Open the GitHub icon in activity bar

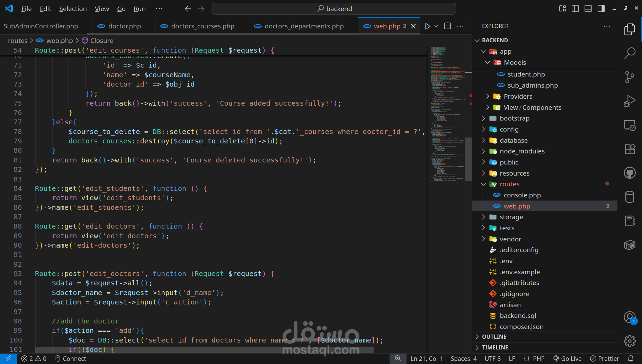(630, 173)
